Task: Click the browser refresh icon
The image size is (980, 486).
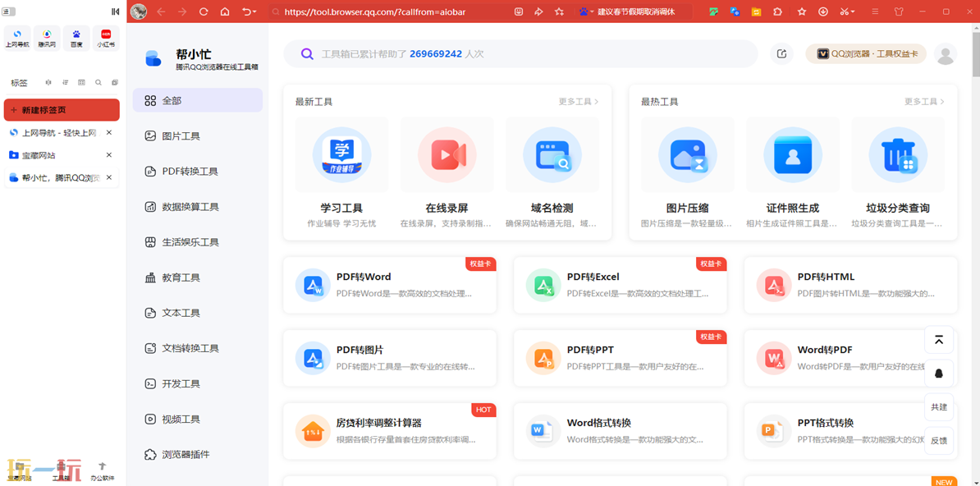Action: [204, 11]
